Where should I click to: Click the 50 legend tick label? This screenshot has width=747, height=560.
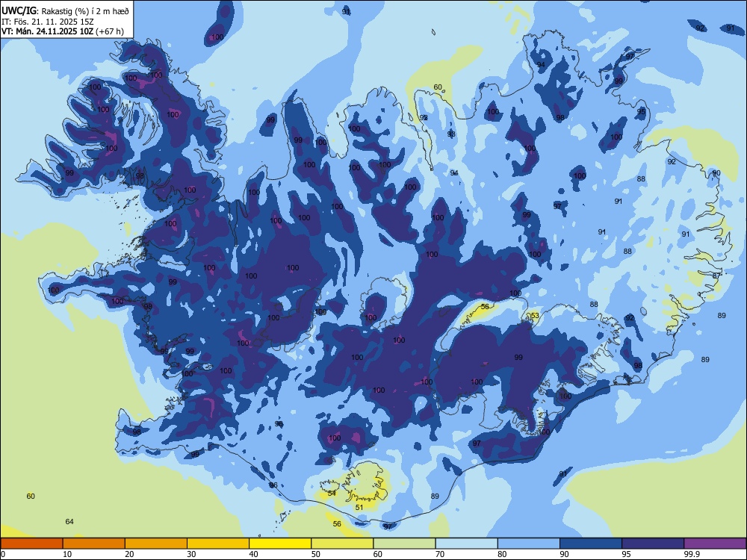pyautogui.click(x=315, y=554)
